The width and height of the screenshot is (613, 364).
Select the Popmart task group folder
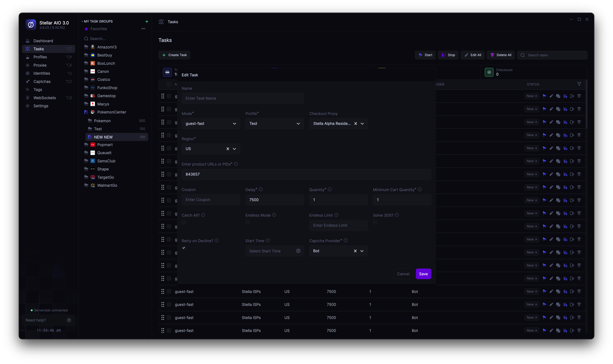(105, 145)
